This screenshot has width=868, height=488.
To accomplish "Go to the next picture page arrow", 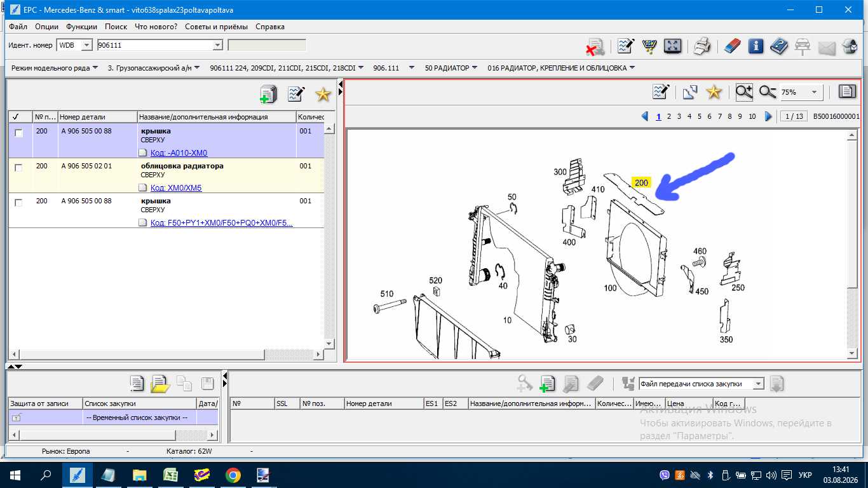I will click(x=768, y=116).
